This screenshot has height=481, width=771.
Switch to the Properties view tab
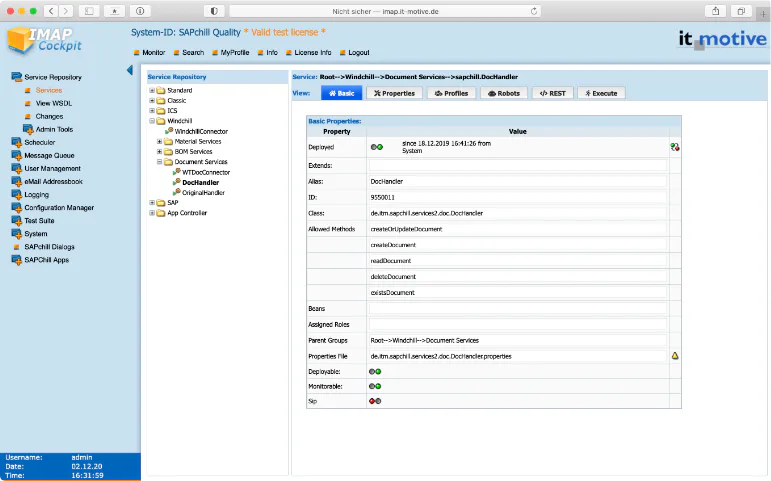[x=394, y=93]
